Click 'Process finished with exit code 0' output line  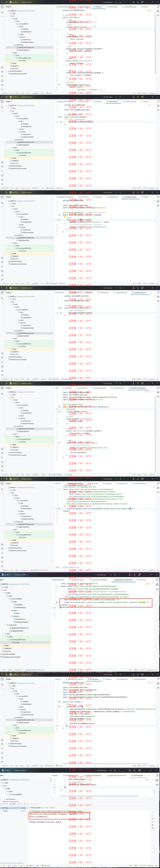click(x=45, y=822)
